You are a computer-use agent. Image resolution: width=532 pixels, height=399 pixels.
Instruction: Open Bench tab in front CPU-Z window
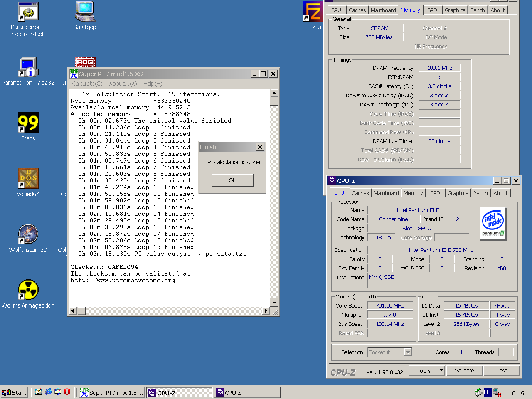(x=480, y=193)
